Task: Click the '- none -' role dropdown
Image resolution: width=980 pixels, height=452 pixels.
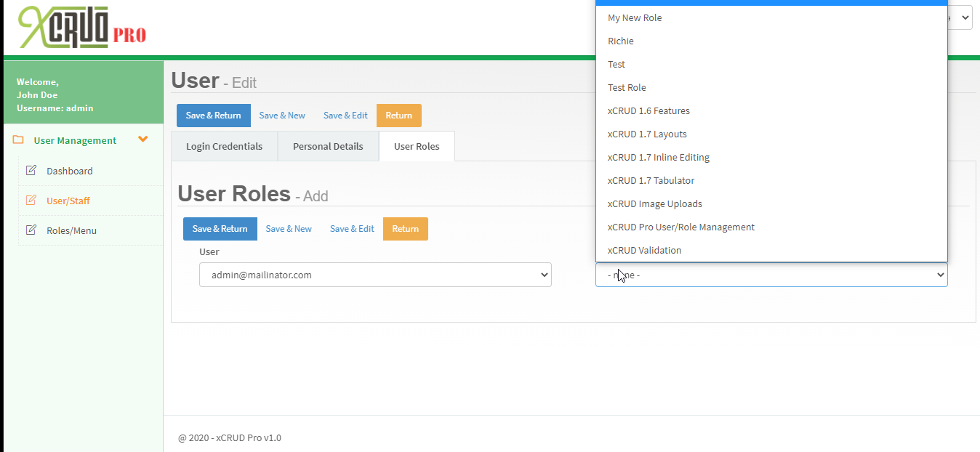Action: pos(771,275)
